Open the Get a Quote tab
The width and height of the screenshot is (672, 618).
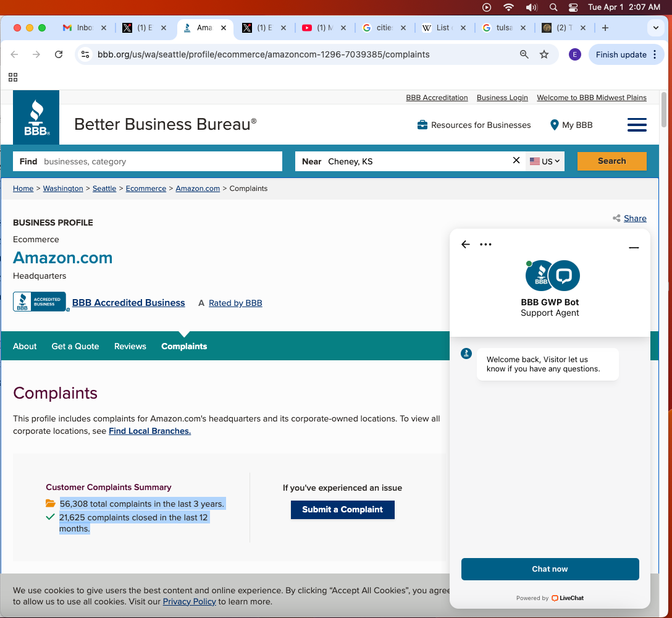75,346
